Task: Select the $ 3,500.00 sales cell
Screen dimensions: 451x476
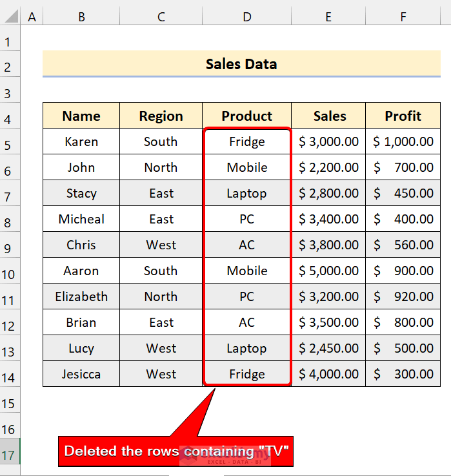Action: (x=328, y=322)
